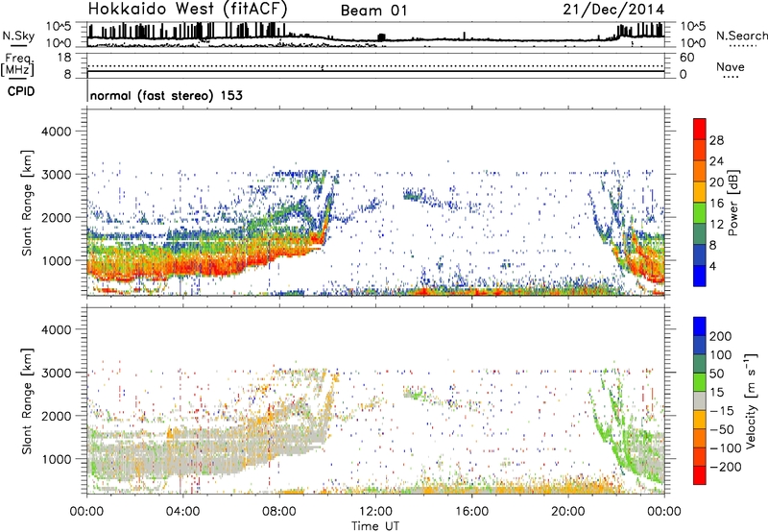Click the "3000" tick of velocity panel
The width and height of the screenshot is (768, 532).
tap(56, 373)
